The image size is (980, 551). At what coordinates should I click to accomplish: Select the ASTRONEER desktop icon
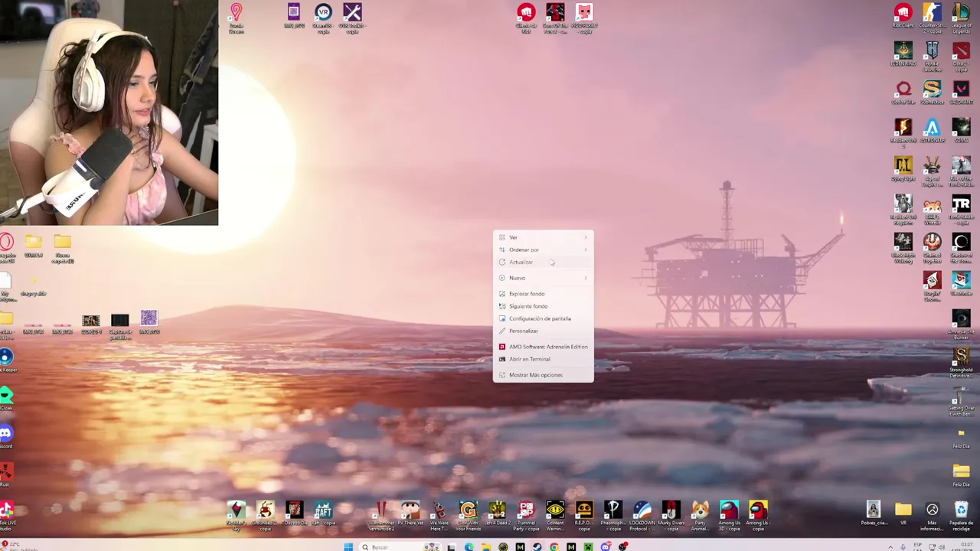[x=932, y=131]
